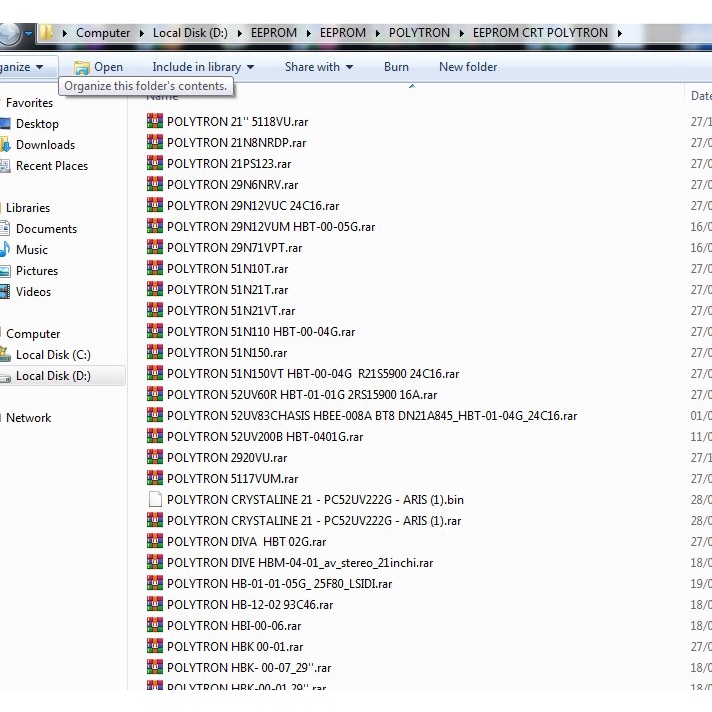This screenshot has height=712, width=712.
Task: Click archive icon of CRYSTALINE ARIS (1).rar
Action: click(155, 519)
